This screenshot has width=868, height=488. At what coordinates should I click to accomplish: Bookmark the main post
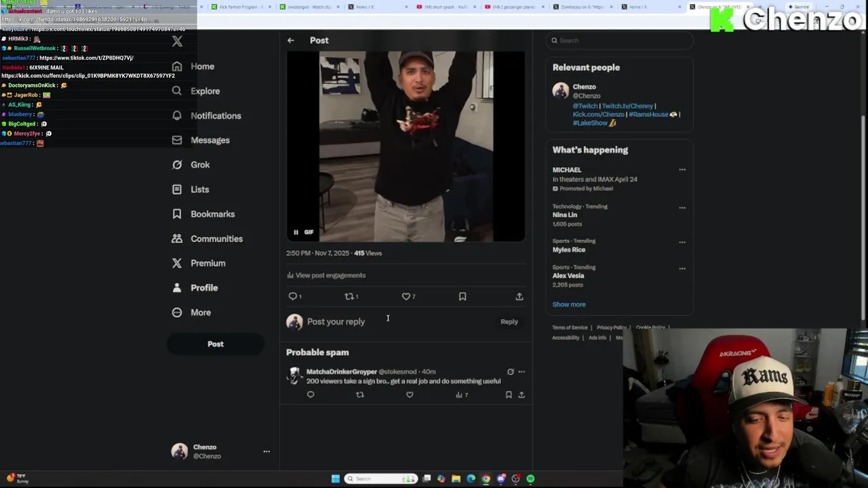pos(462,296)
